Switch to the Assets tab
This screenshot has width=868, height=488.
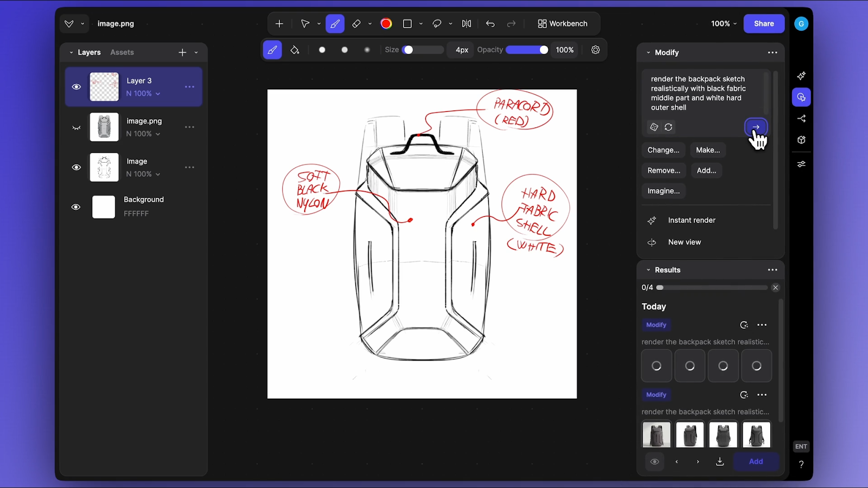(122, 53)
